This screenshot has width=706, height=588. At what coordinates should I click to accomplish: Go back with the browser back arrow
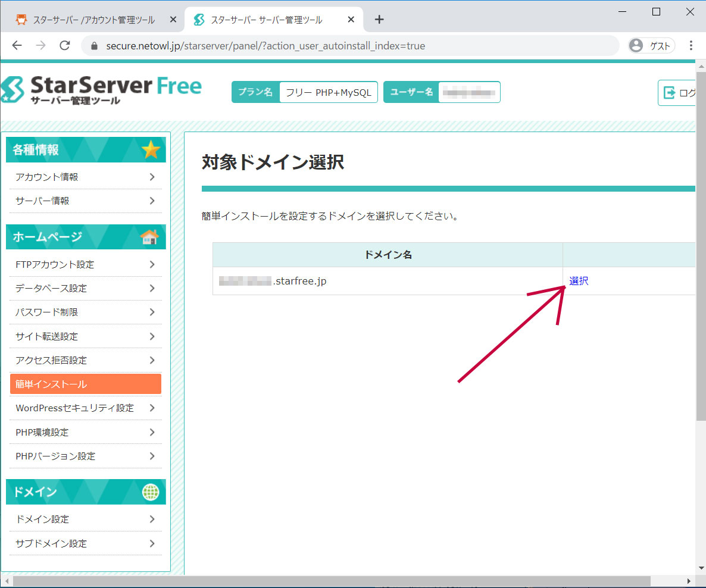tap(17, 45)
